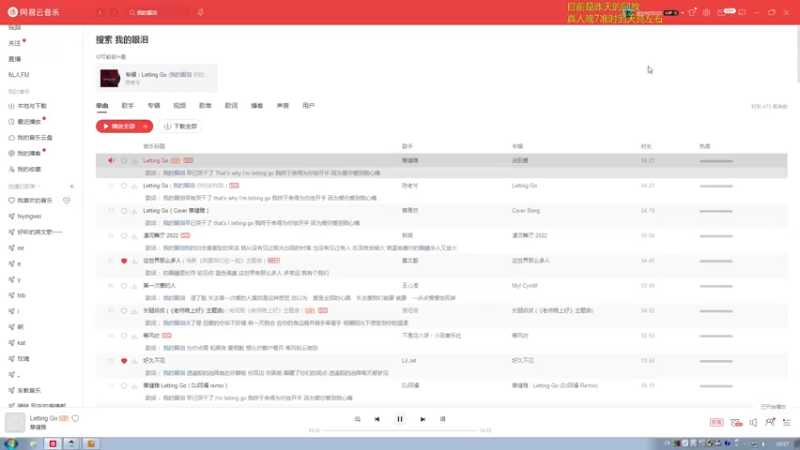Open the messages mail icon
The width and height of the screenshot is (800, 450).
coord(721,12)
